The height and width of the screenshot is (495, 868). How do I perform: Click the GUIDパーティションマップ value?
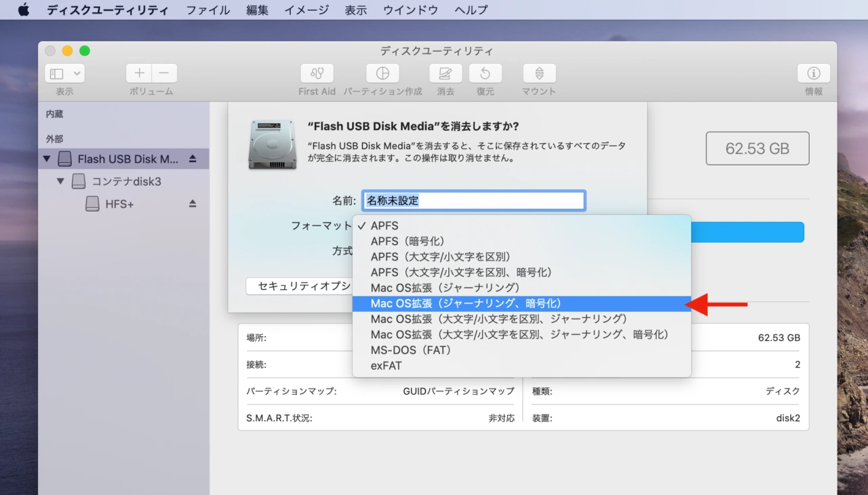[458, 391]
